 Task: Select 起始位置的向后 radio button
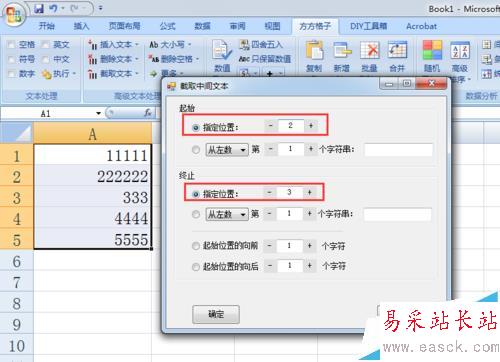[196, 267]
